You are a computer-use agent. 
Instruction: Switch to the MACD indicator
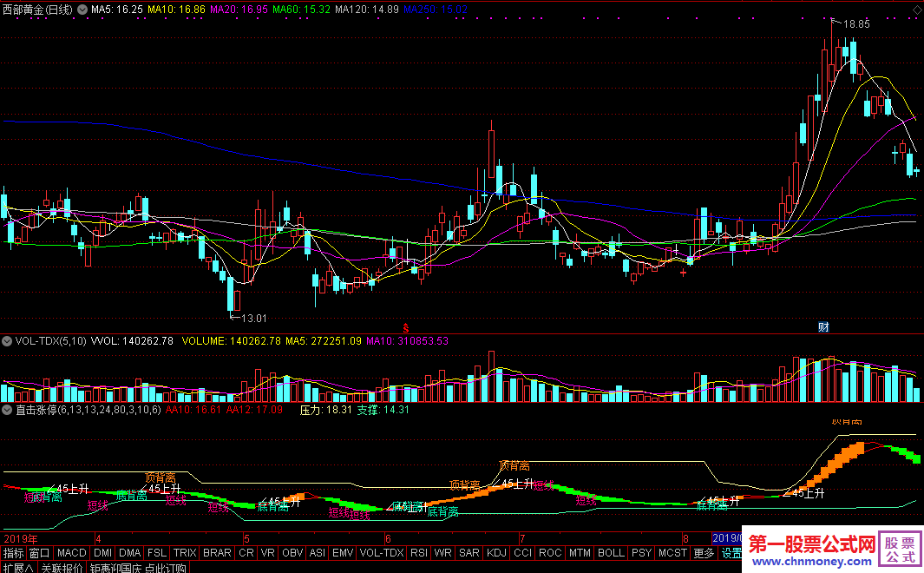(x=72, y=553)
